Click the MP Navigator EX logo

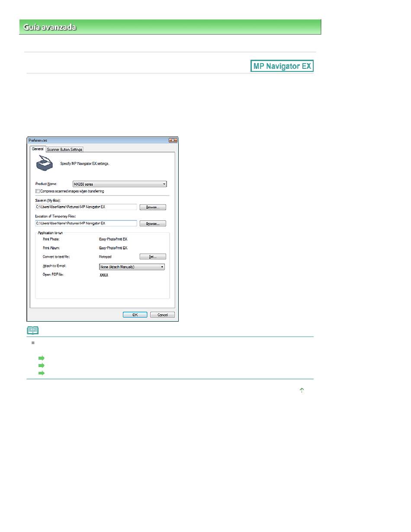coord(282,66)
